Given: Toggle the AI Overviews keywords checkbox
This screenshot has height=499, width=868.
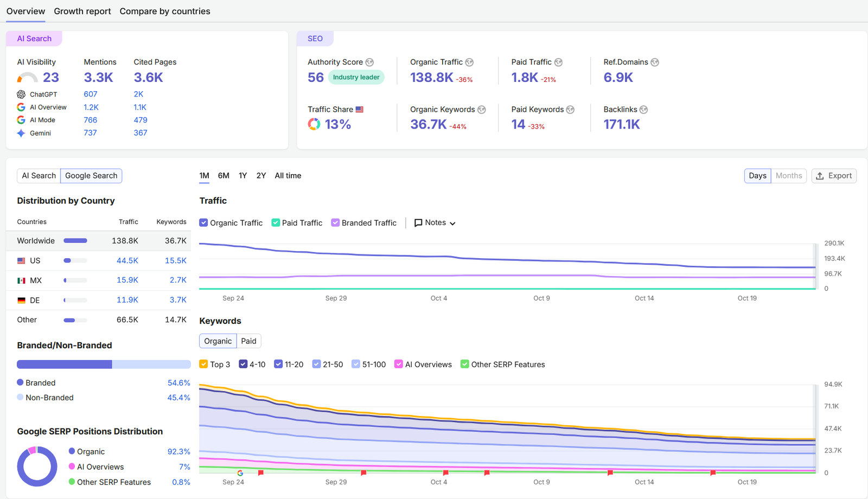Looking at the screenshot, I should (399, 364).
